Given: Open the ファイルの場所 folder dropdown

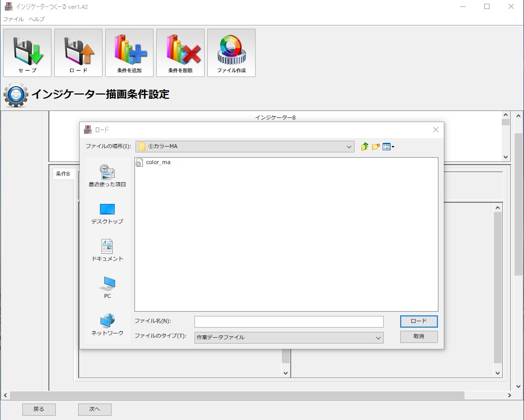Looking at the screenshot, I should pos(349,147).
